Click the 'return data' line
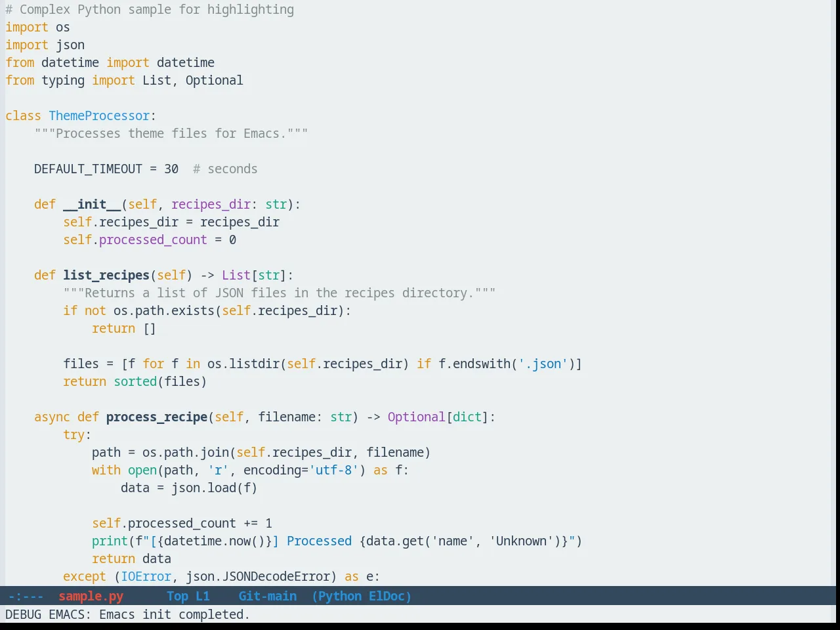This screenshot has width=840, height=630. coord(131,558)
